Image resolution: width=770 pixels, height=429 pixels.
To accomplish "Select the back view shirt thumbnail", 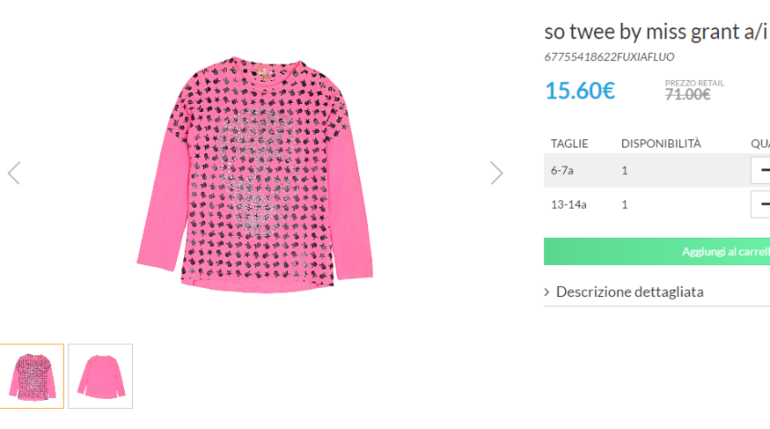I will tap(100, 376).
